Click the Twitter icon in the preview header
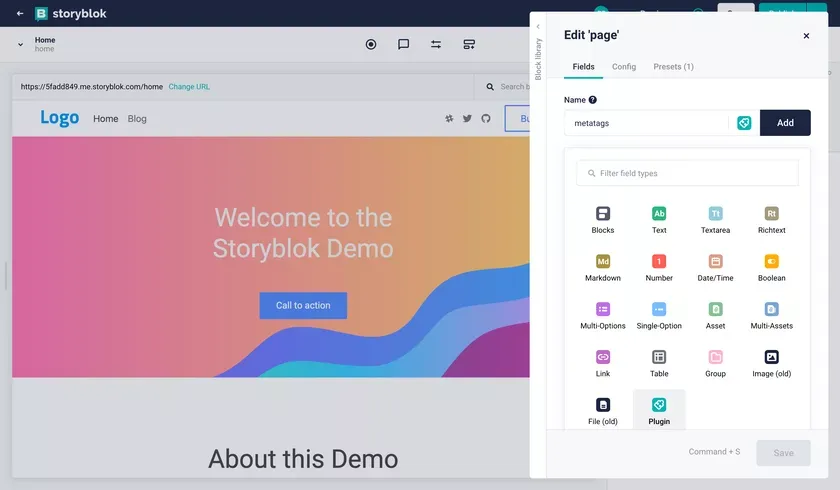This screenshot has width=840, height=490. (x=467, y=118)
